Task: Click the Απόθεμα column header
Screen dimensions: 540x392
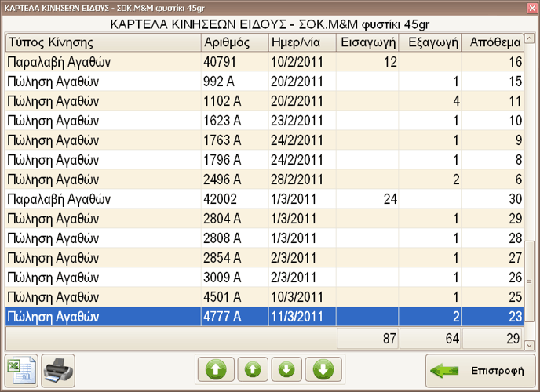Action: pos(493,42)
